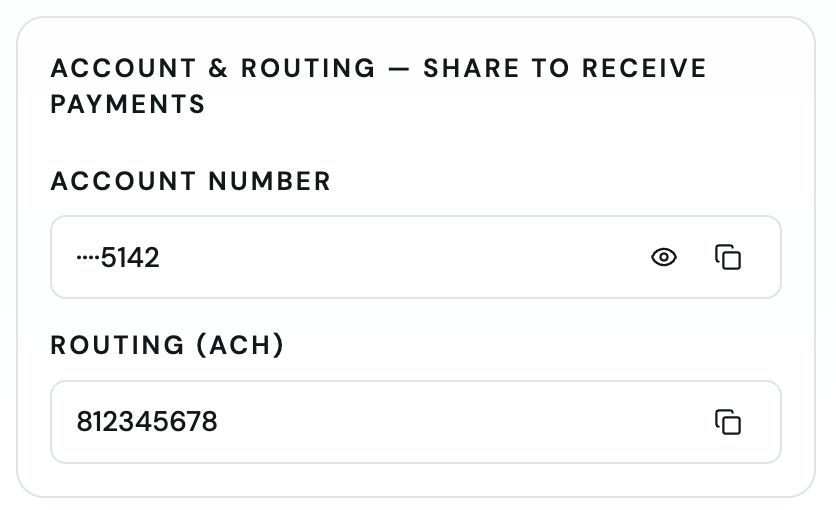Click the ROUTING (ACH) label
Image resolution: width=836 pixels, height=510 pixels.
click(167, 345)
